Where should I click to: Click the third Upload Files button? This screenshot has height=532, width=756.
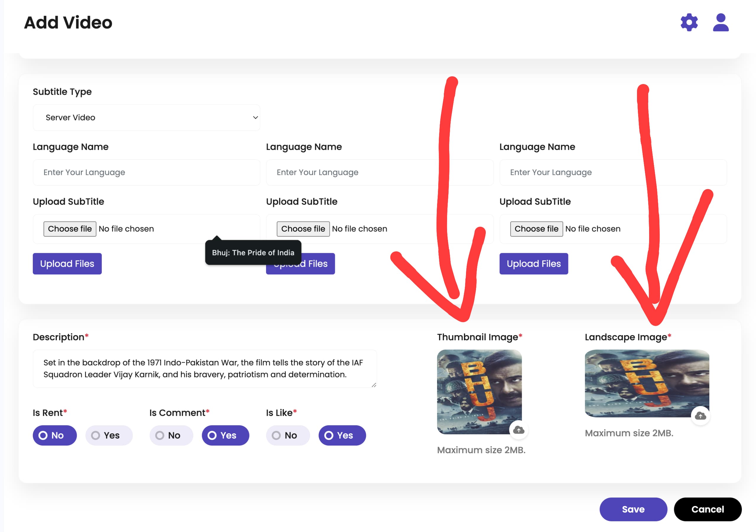pos(534,263)
